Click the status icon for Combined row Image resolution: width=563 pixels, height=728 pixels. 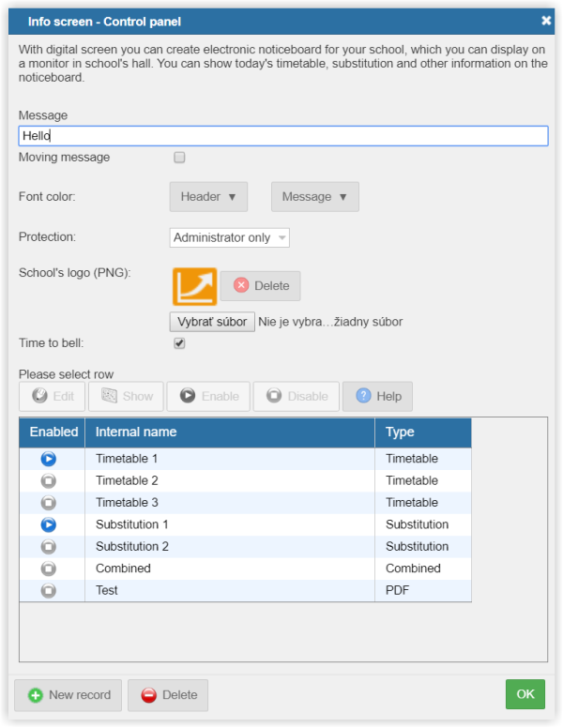(x=49, y=569)
